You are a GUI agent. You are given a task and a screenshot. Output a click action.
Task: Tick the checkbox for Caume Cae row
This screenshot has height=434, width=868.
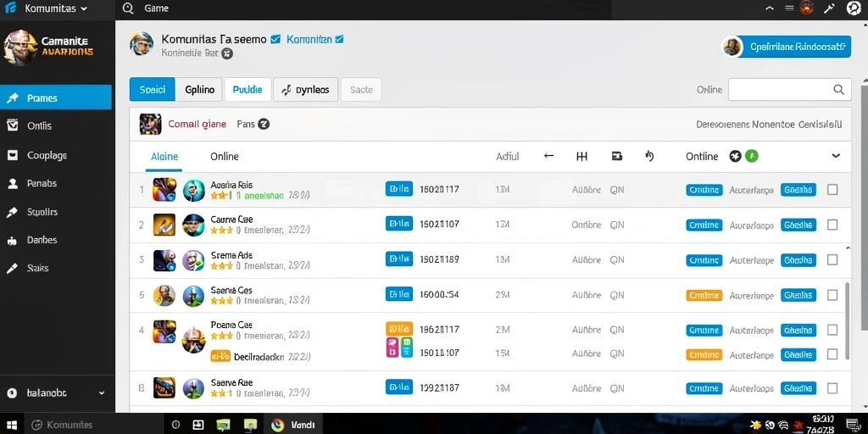pyautogui.click(x=832, y=225)
